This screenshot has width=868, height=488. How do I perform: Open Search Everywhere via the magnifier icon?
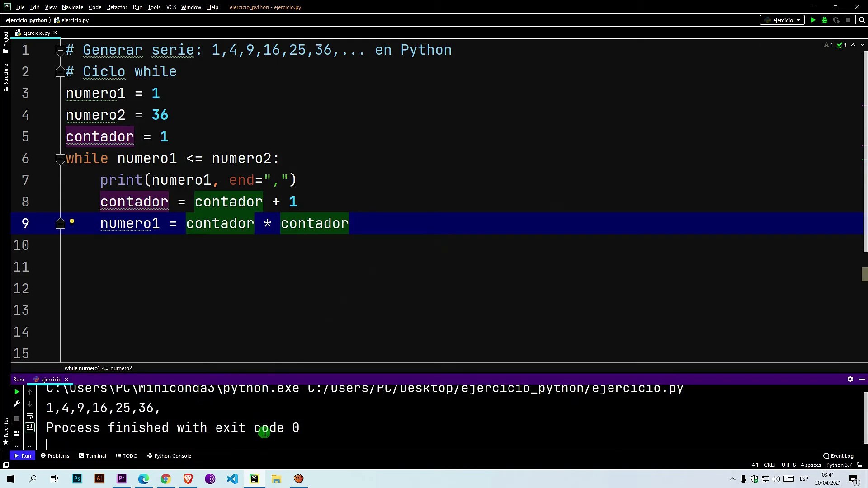click(862, 20)
